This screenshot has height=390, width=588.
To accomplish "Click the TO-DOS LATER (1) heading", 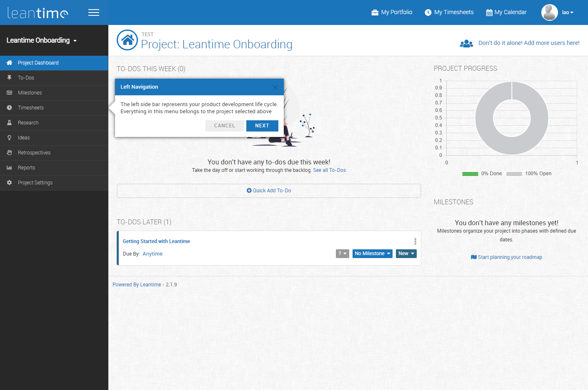I will click(x=144, y=222).
